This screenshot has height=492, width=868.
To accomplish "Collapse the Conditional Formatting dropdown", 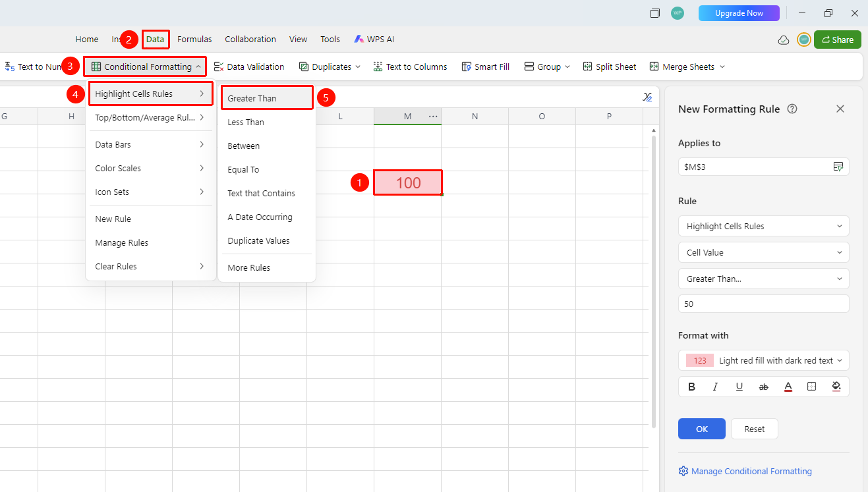I will pyautogui.click(x=145, y=67).
